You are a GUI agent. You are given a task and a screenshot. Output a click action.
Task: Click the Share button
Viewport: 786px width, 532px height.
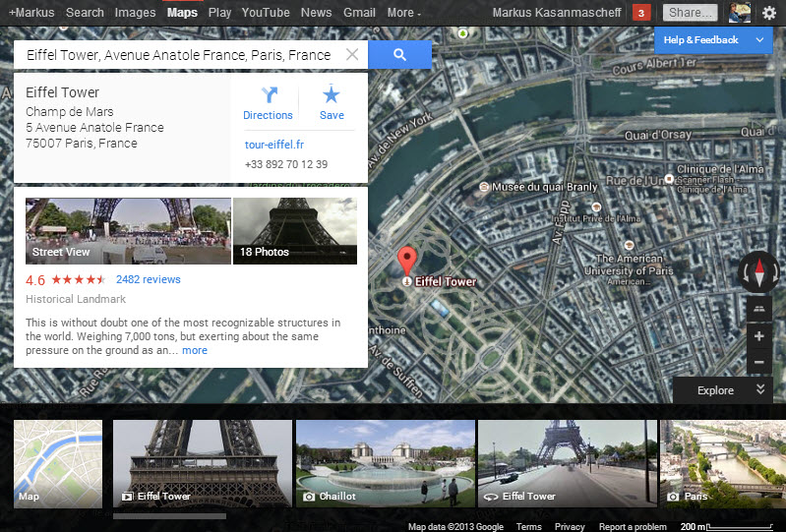(x=689, y=13)
